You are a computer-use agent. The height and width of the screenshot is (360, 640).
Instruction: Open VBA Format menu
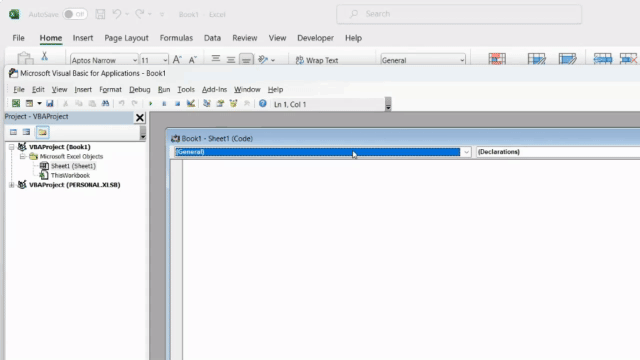tap(110, 89)
